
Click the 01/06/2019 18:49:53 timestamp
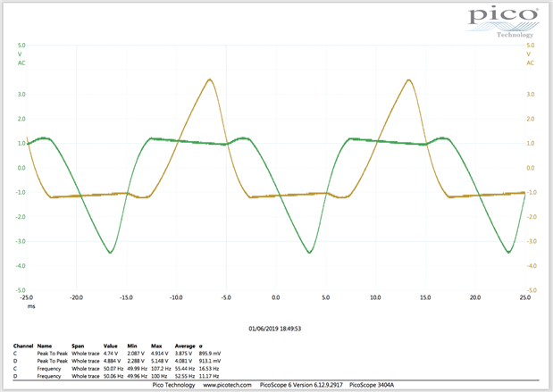pyautogui.click(x=276, y=328)
